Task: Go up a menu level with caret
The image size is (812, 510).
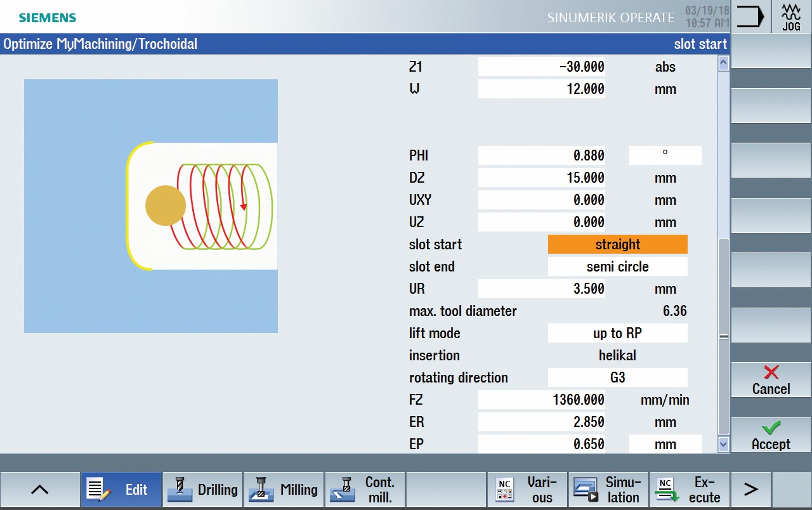Action: 40,490
